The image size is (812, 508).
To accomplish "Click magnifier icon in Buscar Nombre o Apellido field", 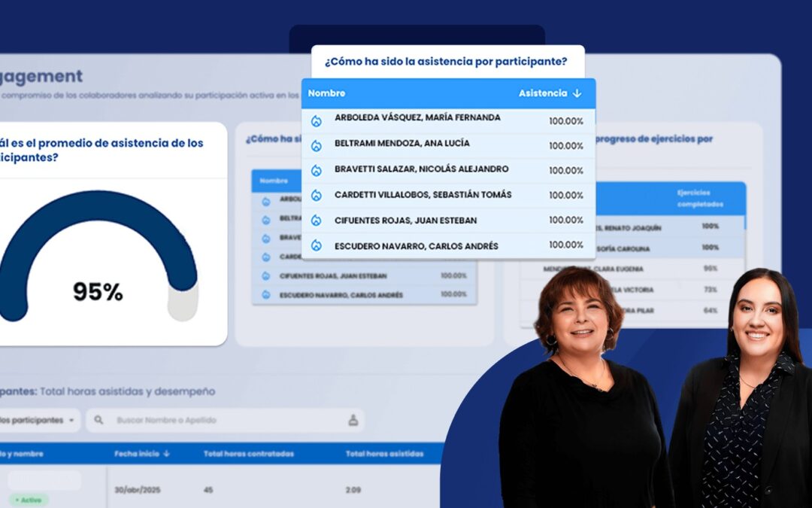I will 98,420.
